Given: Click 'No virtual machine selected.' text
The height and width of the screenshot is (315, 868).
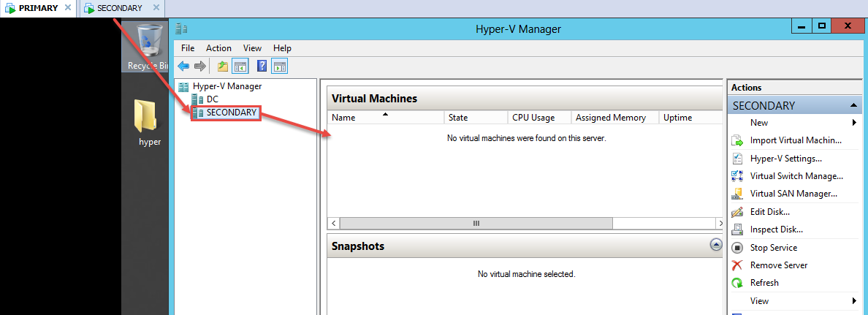Looking at the screenshot, I should point(527,274).
